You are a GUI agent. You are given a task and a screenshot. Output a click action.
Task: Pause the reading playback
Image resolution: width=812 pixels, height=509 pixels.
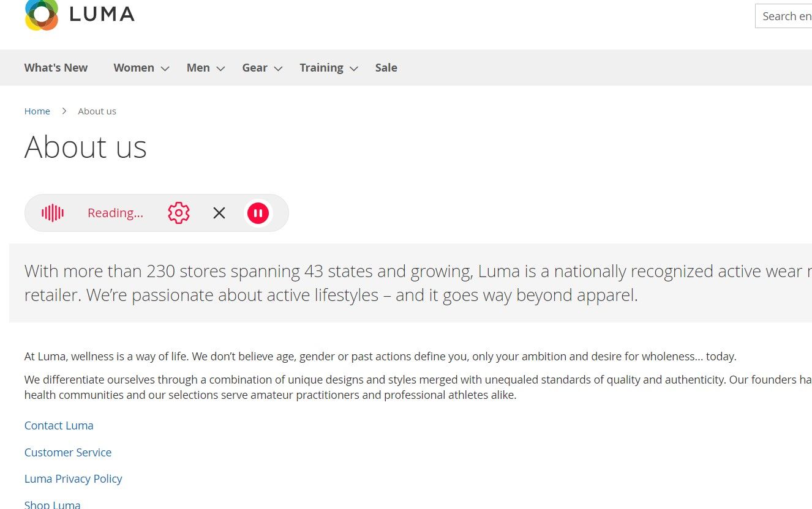tap(258, 213)
